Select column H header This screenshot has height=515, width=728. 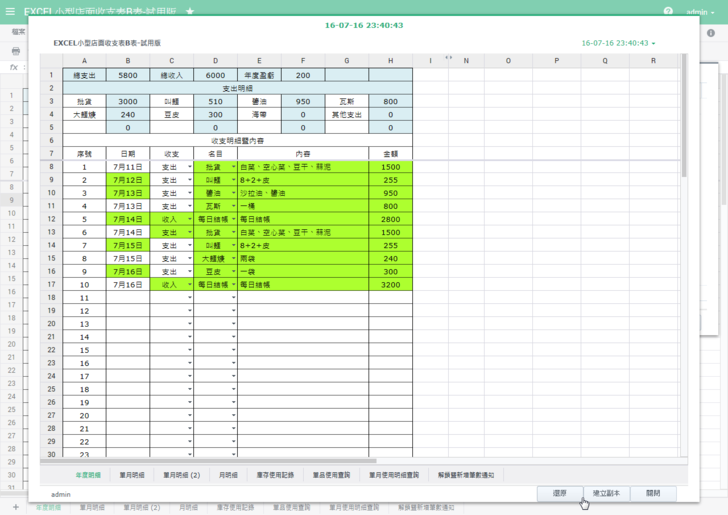(390, 61)
